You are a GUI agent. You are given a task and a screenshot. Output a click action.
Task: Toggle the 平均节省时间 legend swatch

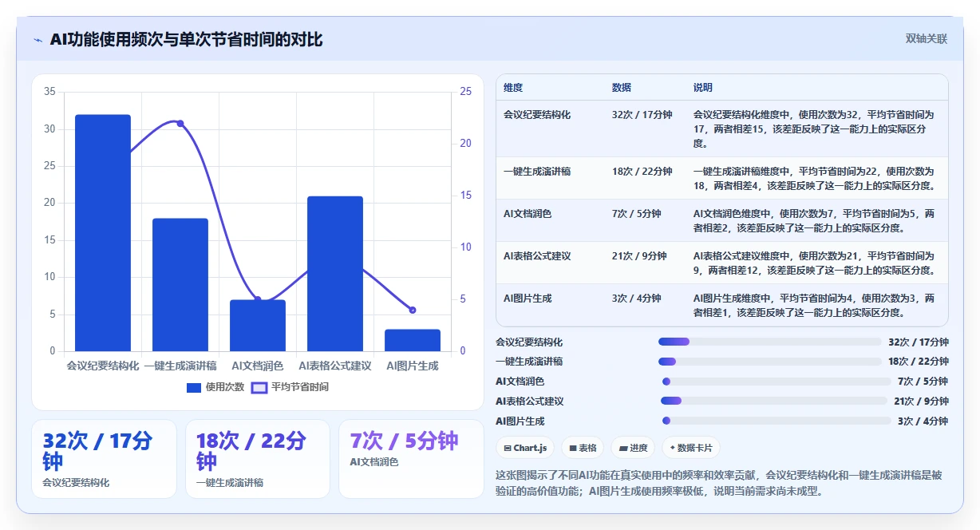point(259,387)
